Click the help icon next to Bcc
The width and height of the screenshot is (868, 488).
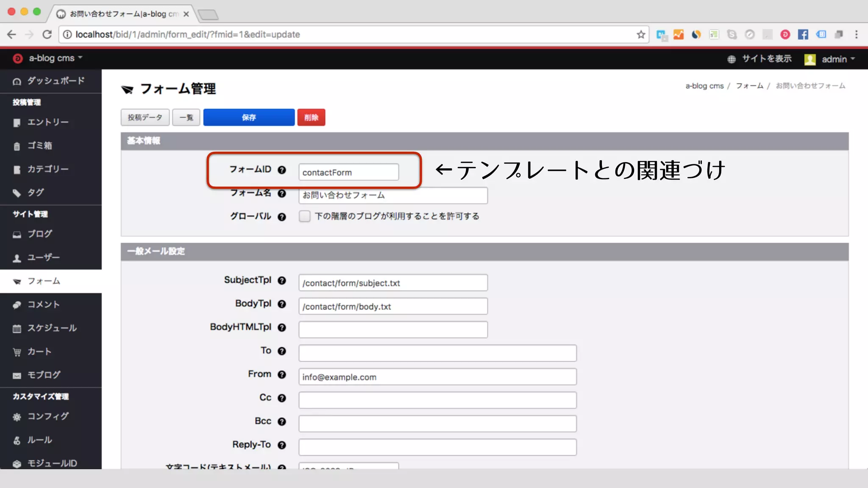pos(282,421)
